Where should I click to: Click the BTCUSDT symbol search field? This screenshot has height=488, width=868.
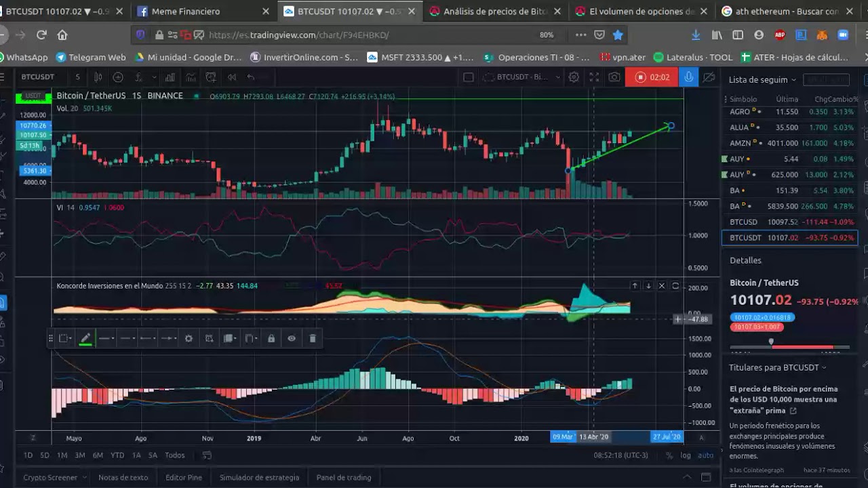pos(38,77)
